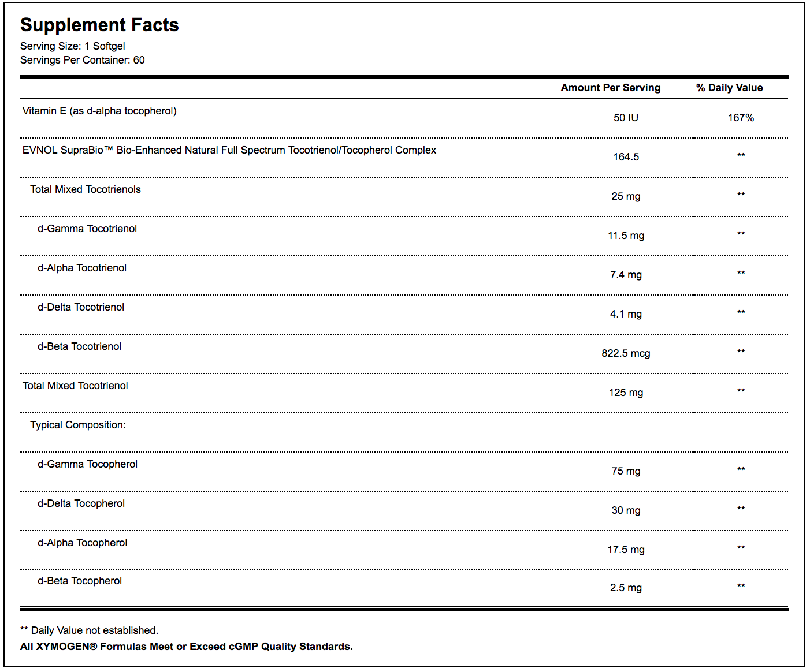810x672 pixels.
Task: Select the d-Alpha Tocotrienol label
Action: click(82, 268)
